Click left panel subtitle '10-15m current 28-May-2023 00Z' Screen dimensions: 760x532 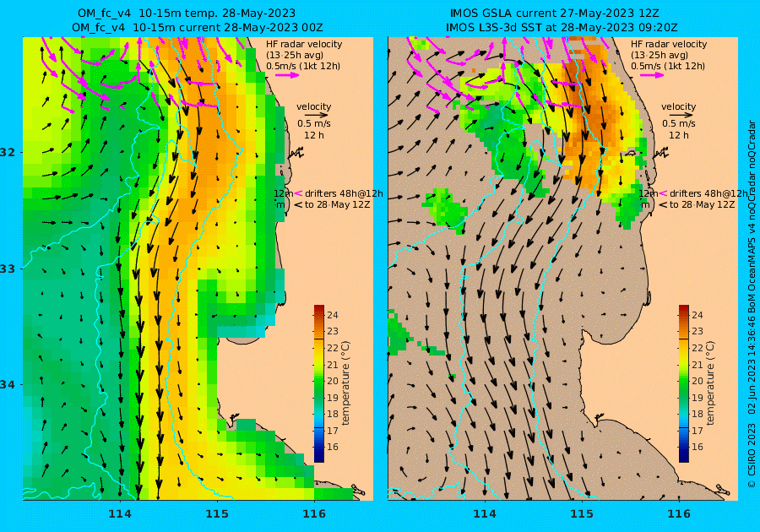pos(228,28)
